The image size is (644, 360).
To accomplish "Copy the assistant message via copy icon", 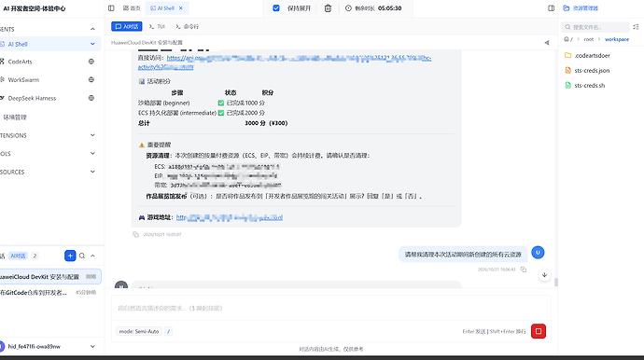I will 135,235.
